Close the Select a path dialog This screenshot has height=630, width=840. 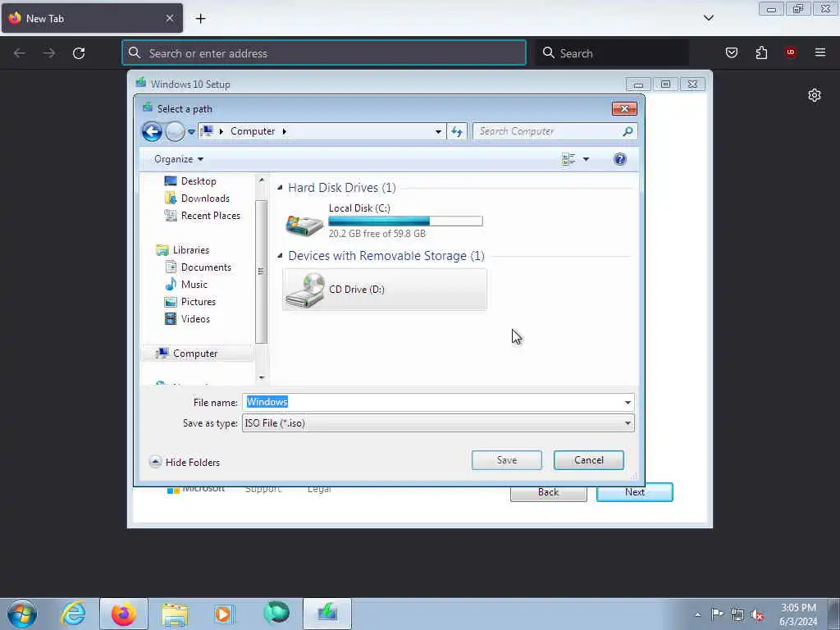(624, 109)
